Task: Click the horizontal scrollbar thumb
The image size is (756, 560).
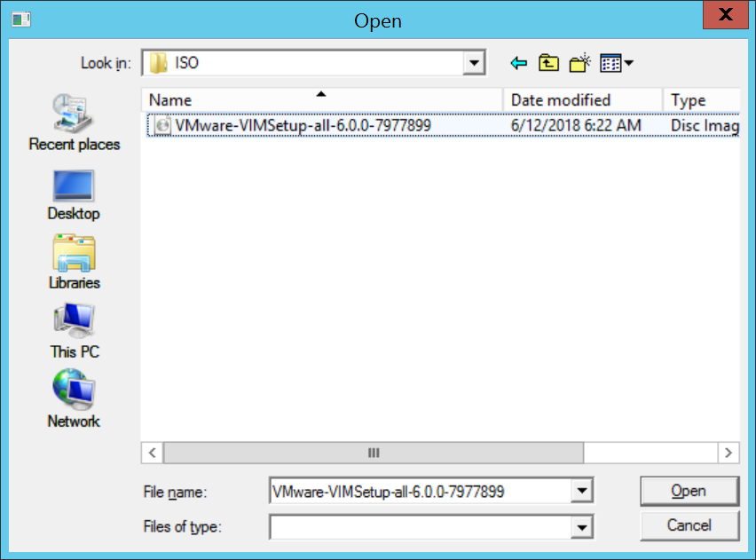Action: point(374,453)
